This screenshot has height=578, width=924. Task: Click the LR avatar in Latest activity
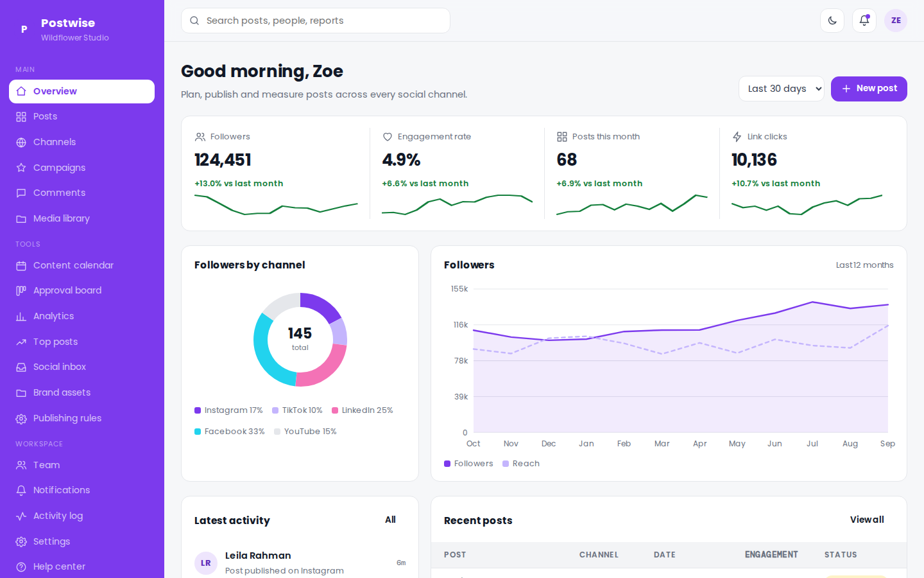[206, 563]
